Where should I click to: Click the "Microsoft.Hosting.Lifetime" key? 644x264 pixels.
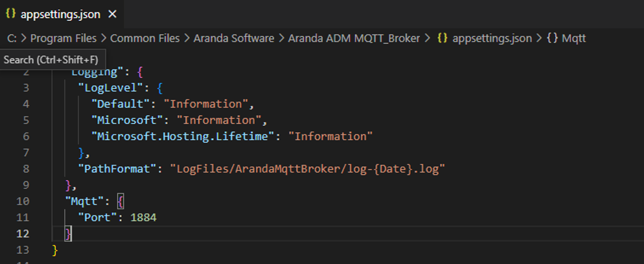pyautogui.click(x=183, y=136)
